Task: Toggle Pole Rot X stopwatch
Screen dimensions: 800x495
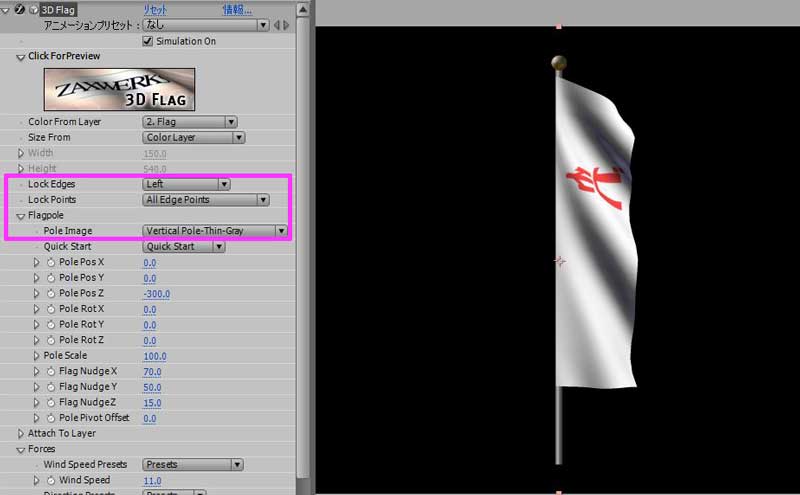Action: pos(51,309)
